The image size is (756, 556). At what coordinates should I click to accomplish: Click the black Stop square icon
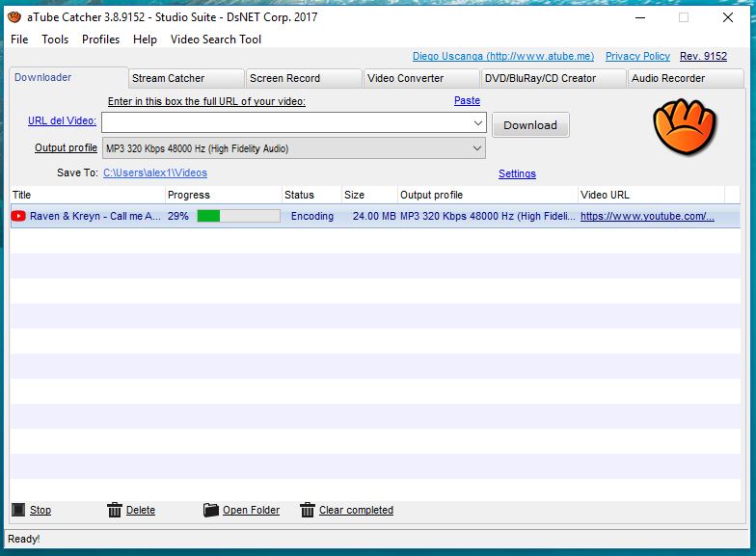tap(18, 509)
